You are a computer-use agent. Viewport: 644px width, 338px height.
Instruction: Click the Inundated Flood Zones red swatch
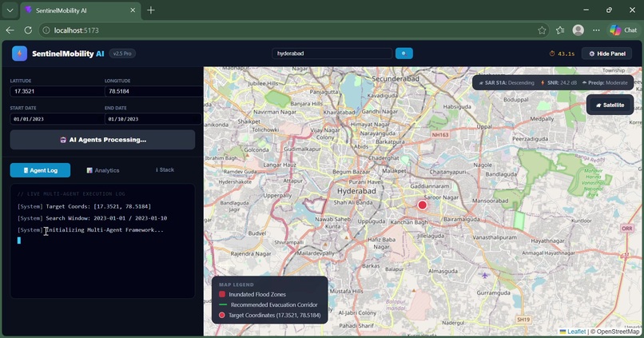point(222,294)
